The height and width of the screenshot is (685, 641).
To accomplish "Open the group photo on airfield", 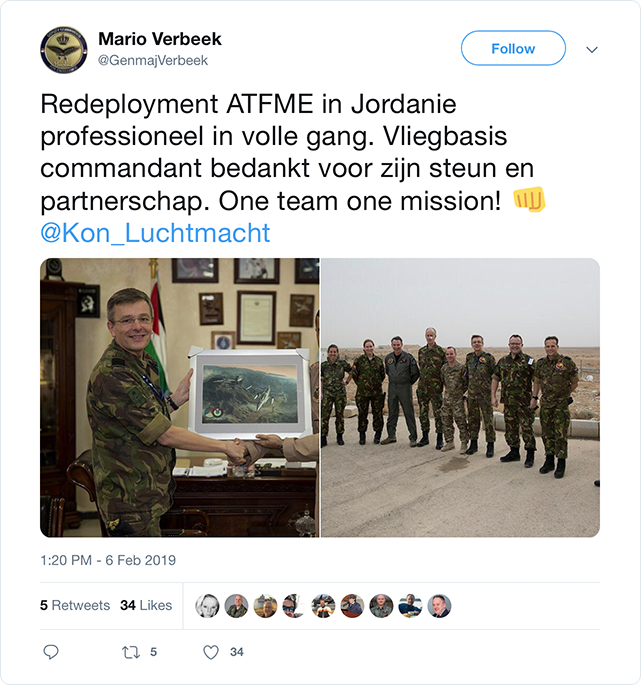I will pos(461,398).
